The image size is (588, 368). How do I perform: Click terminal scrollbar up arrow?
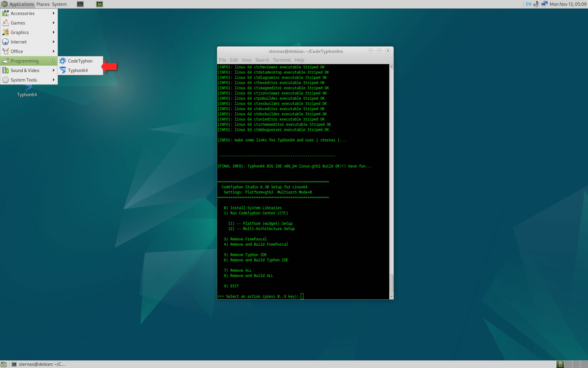click(x=391, y=67)
